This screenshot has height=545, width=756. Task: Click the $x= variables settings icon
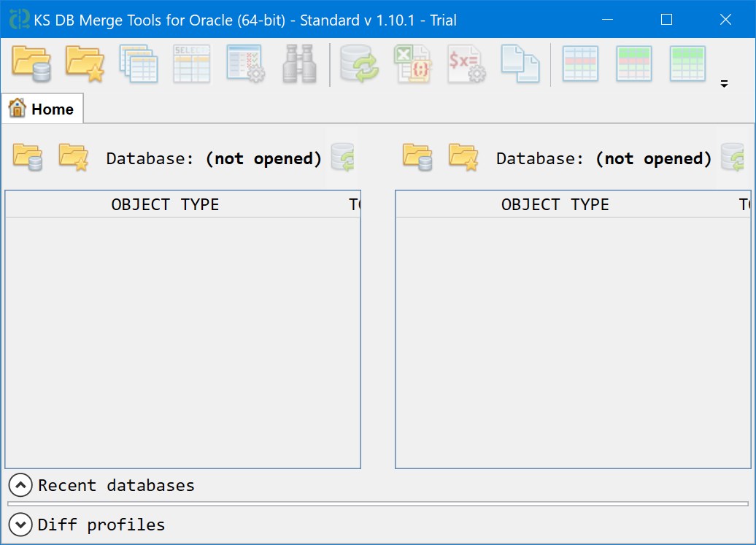466,64
